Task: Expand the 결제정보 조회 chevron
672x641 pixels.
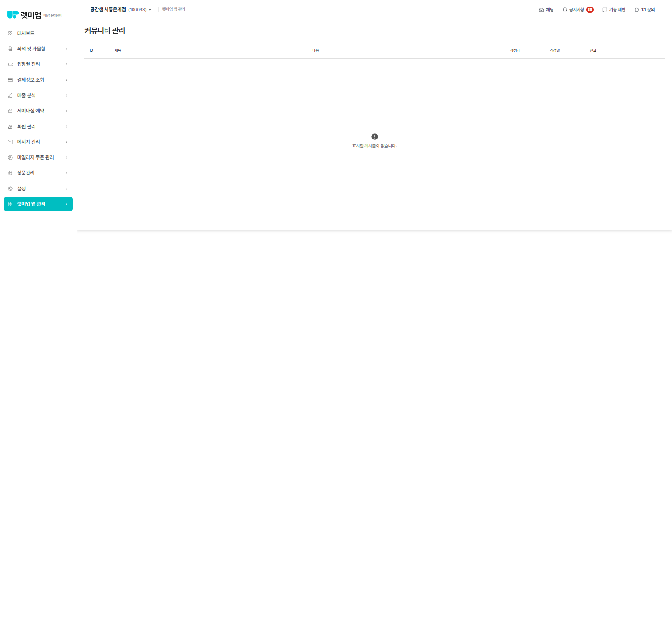Action: pos(66,80)
